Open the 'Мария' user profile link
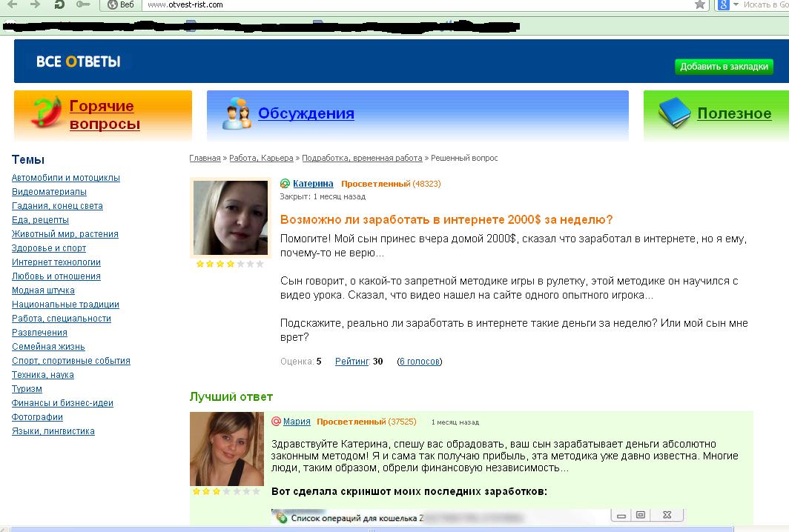789x532 pixels. (x=297, y=422)
